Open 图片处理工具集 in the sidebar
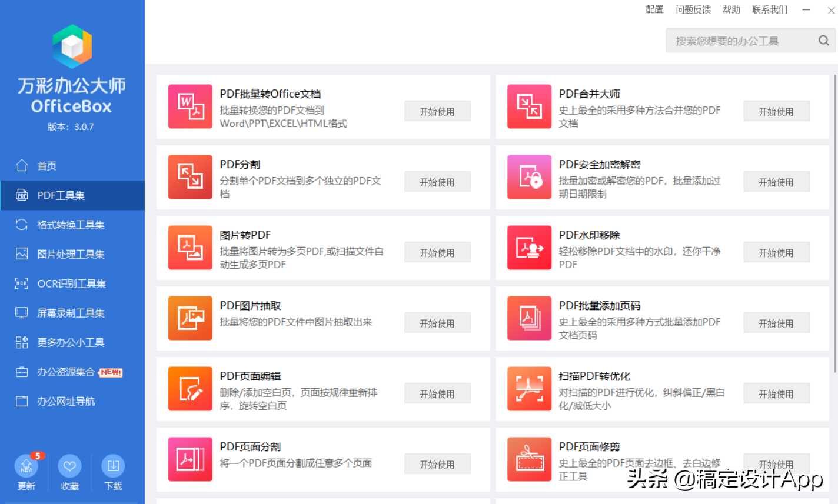Viewport: 838px width, 504px height. 72,254
